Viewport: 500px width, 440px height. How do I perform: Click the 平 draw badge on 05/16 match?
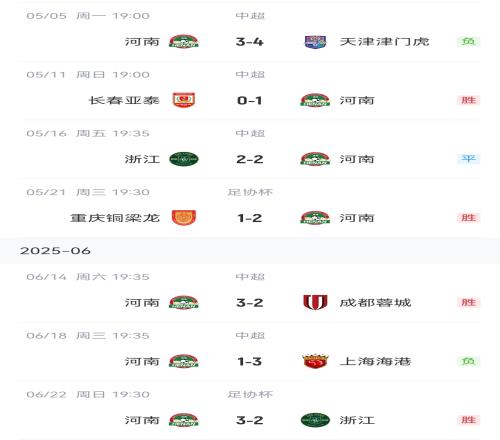(468, 159)
